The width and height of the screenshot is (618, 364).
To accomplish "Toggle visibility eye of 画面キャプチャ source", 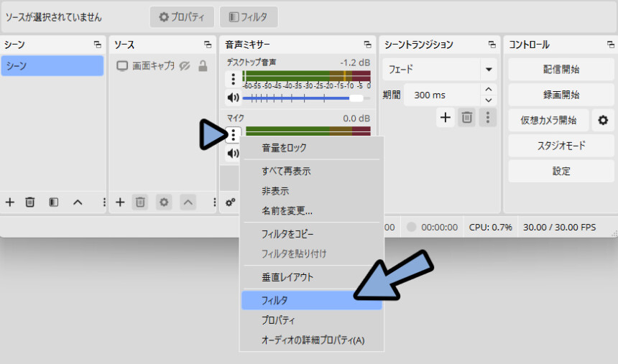I will [x=185, y=66].
